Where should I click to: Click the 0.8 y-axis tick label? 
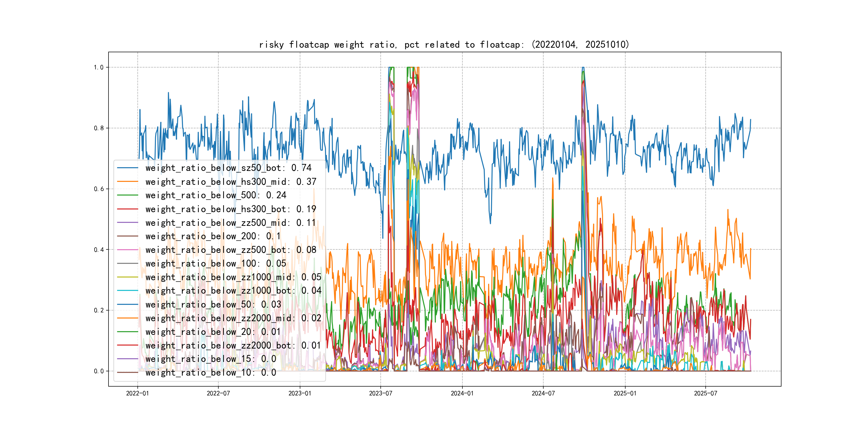pyautogui.click(x=99, y=128)
